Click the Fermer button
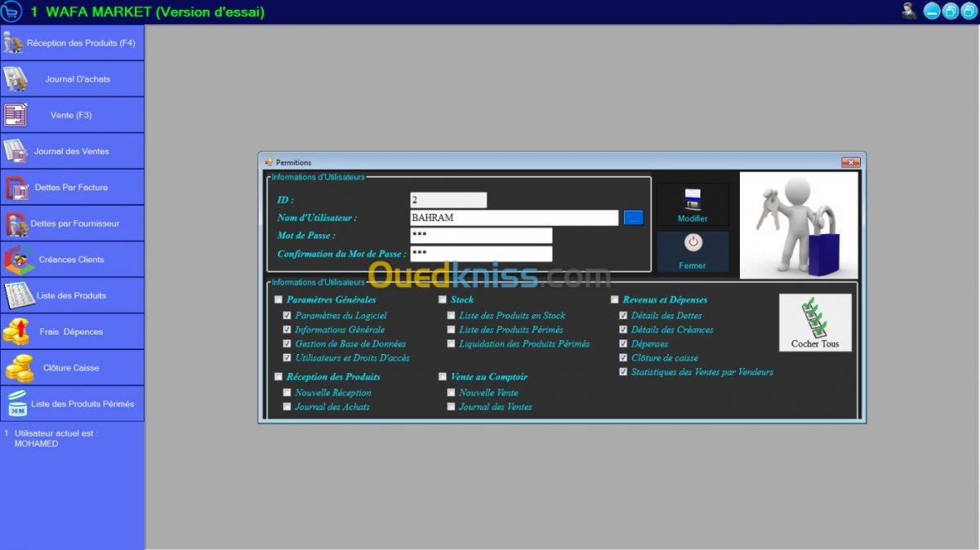 pos(693,251)
